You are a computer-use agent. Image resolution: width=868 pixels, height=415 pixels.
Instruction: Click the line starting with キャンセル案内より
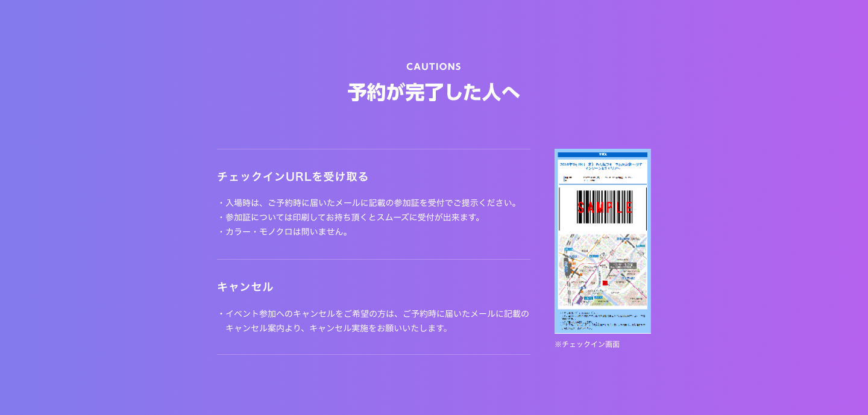click(337, 328)
